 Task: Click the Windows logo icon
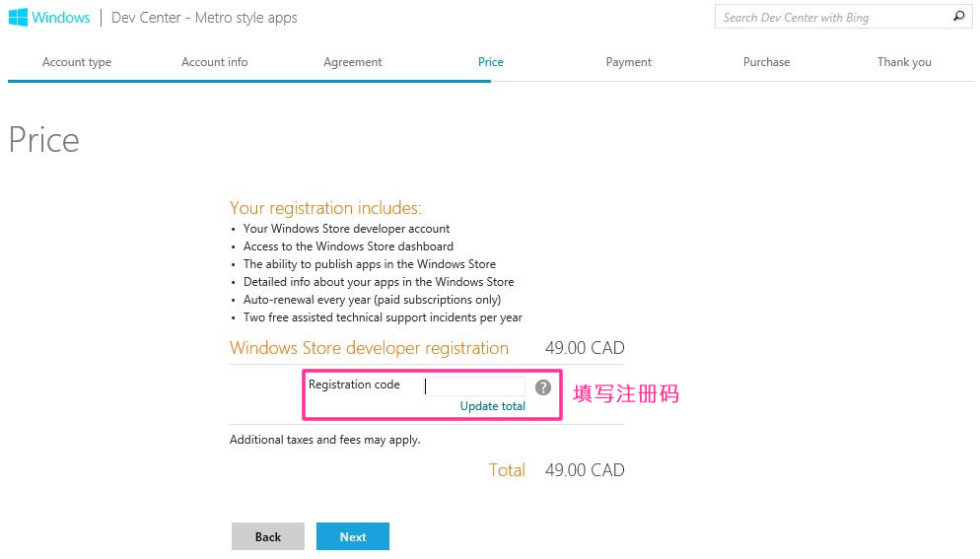pyautogui.click(x=18, y=18)
